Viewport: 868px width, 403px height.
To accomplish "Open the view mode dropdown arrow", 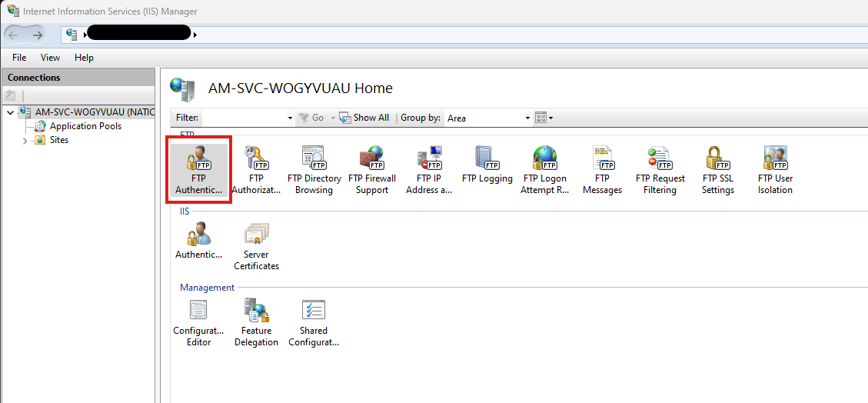I will click(550, 118).
